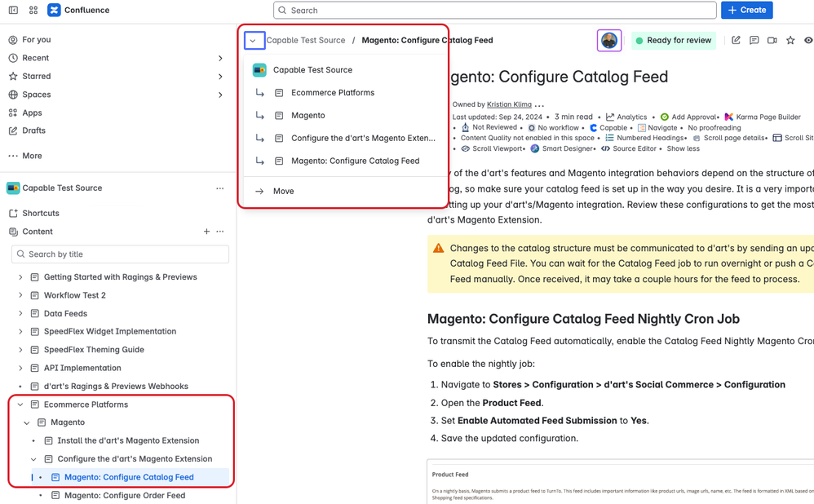Click the Create button
Viewport: 814px width, 504px height.
pyautogui.click(x=746, y=10)
